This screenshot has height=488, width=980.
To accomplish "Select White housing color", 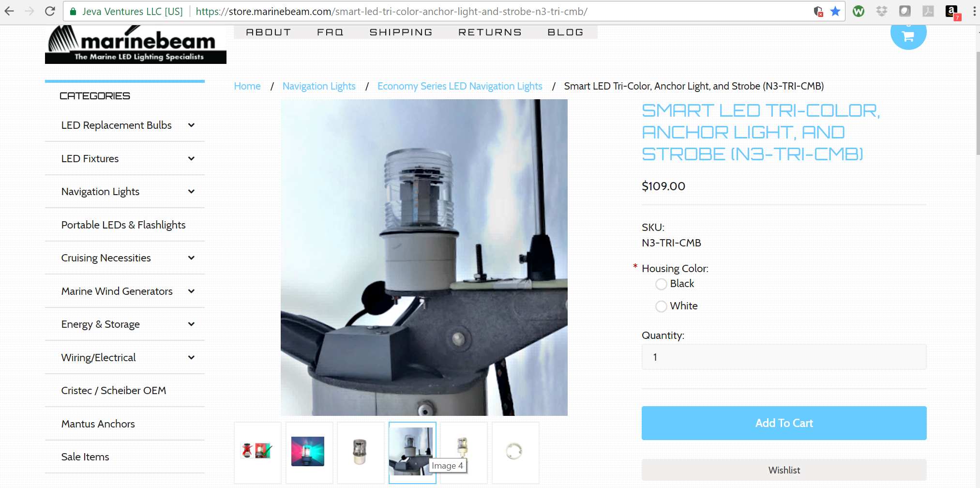I will coord(661,306).
